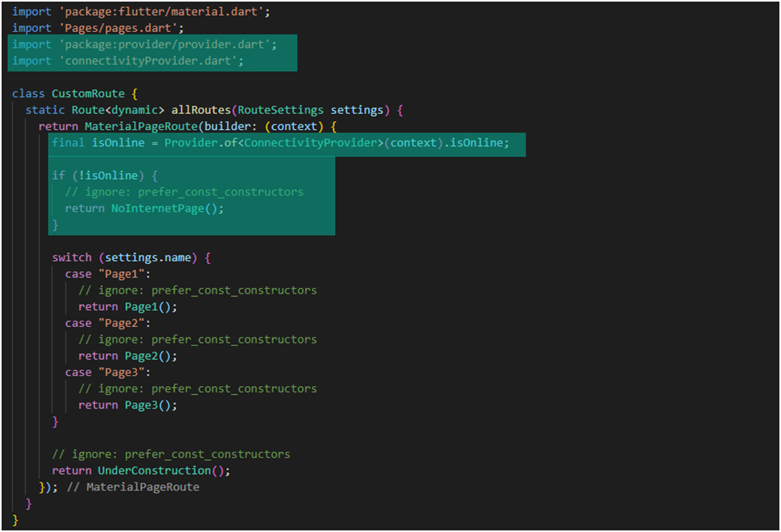The image size is (781, 532).
Task: Click the case "Page1" label
Action: [108, 274]
